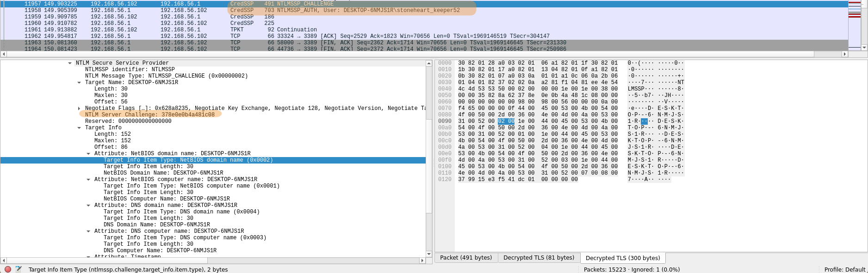Select packet 11957 NTLMSSP_CHALLENGE row
Image resolution: width=868 pixels, height=273 pixels.
click(423, 4)
